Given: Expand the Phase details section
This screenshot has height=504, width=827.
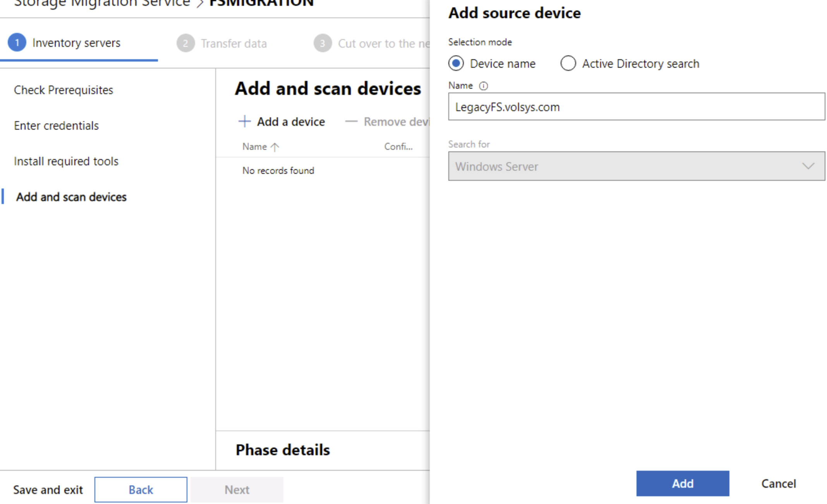Looking at the screenshot, I should tap(282, 449).
